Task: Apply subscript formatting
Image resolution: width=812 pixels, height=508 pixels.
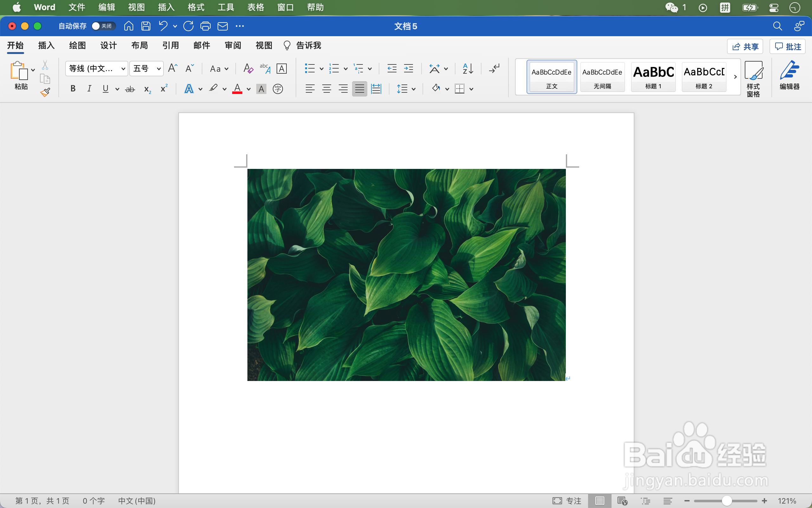Action: coord(147,89)
